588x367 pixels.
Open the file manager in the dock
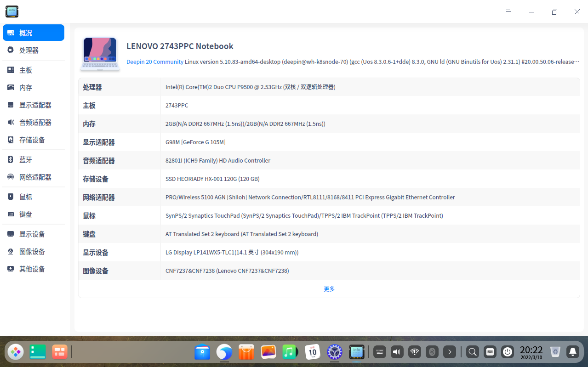pos(202,352)
